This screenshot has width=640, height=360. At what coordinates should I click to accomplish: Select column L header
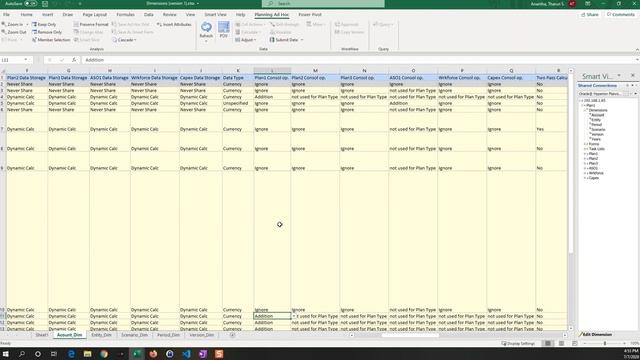272,71
